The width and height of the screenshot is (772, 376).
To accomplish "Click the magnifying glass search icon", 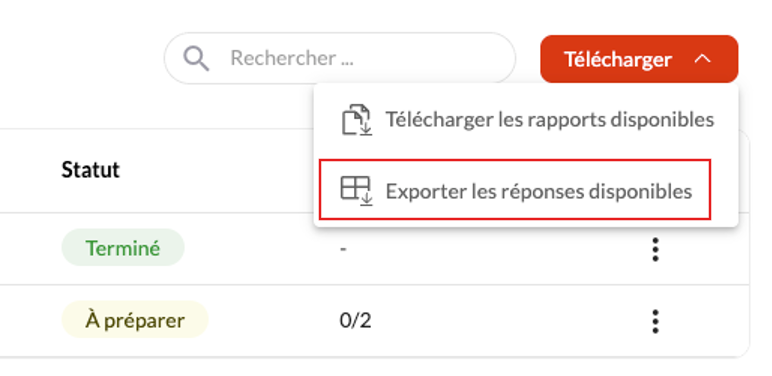I will click(x=196, y=59).
